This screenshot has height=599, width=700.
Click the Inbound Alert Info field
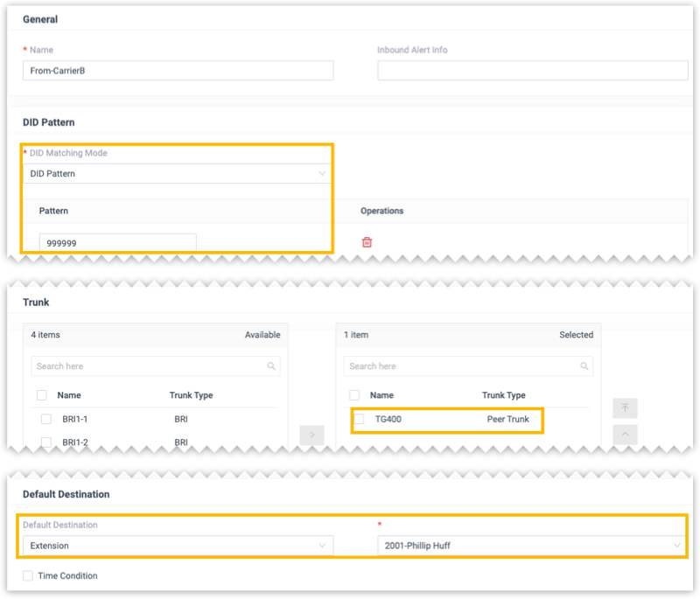click(x=532, y=71)
